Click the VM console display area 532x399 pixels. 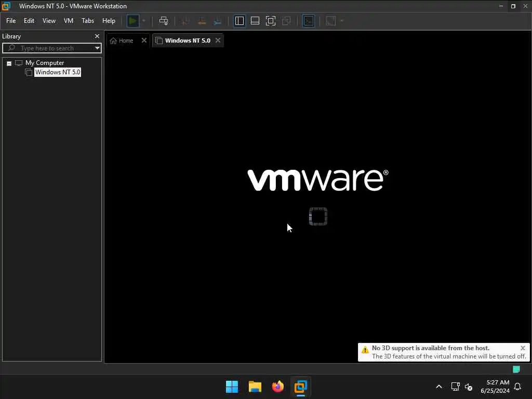318,205
